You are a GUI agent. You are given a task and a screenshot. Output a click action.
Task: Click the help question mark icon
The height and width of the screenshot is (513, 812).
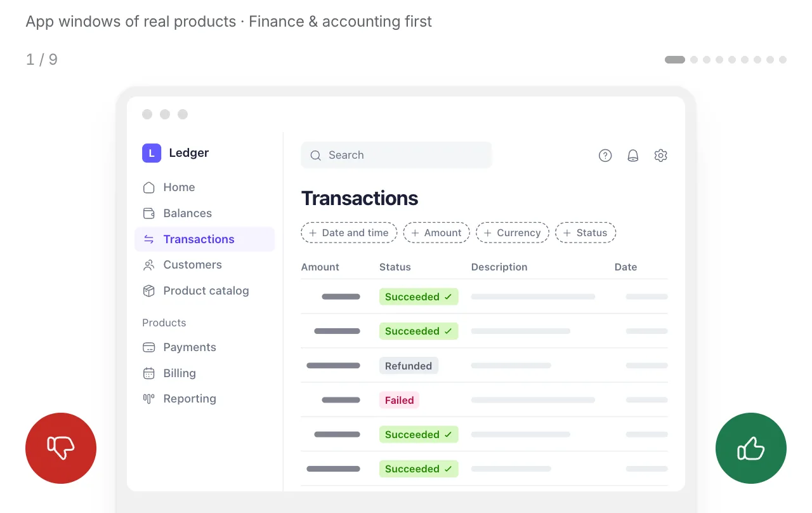[x=605, y=156]
